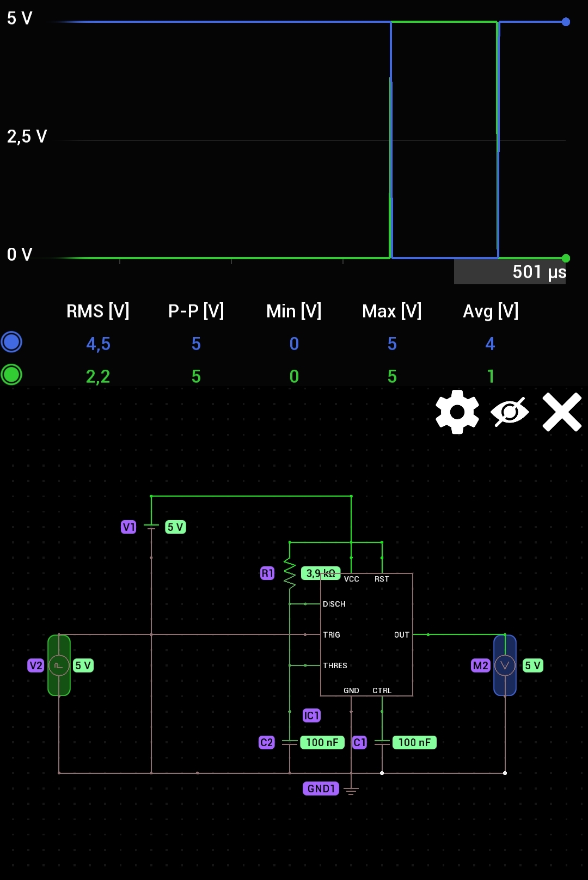Select the M2 voltmeter symbol
Screen dimensions: 588x880
(x=505, y=665)
